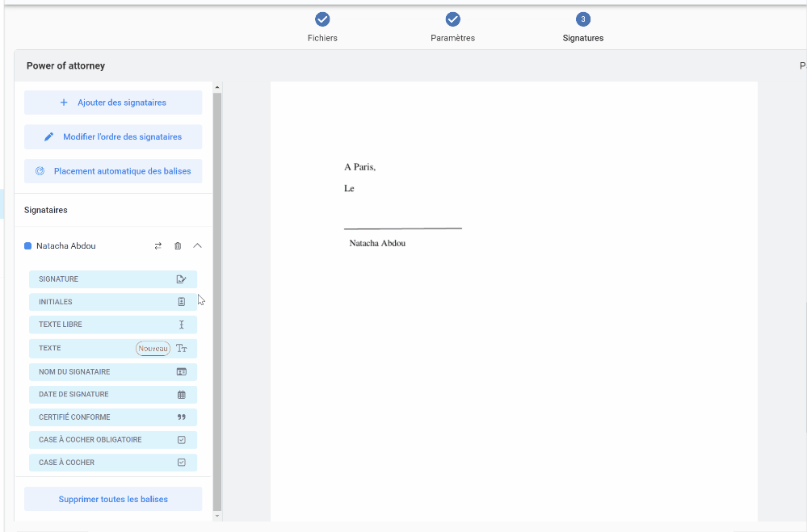Click the text cursor icon on TEXTE LIBRE

181,325
